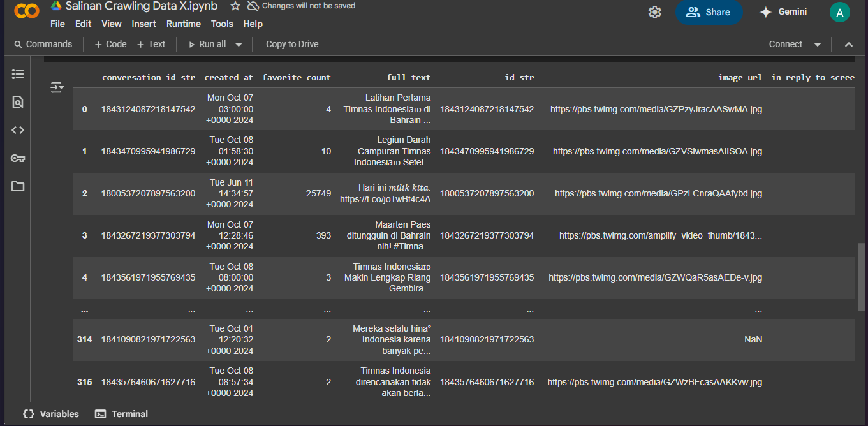The height and width of the screenshot is (426, 868).
Task: Open the Run all dropdown arrow
Action: [x=239, y=45]
